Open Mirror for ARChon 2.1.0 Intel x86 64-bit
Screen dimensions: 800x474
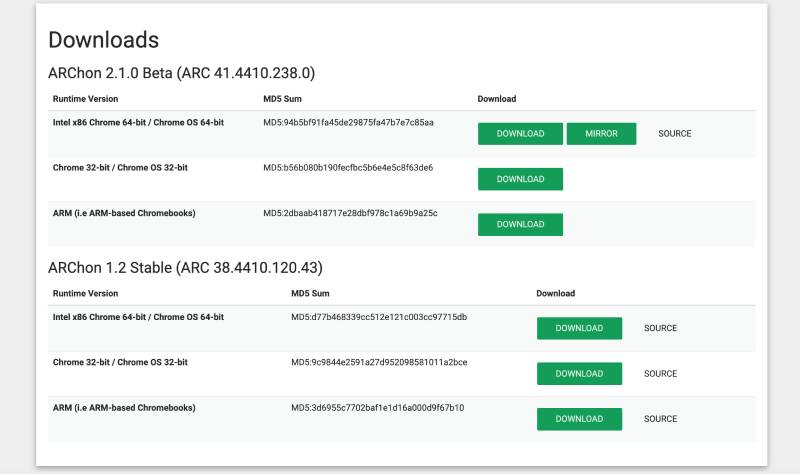pyautogui.click(x=601, y=134)
